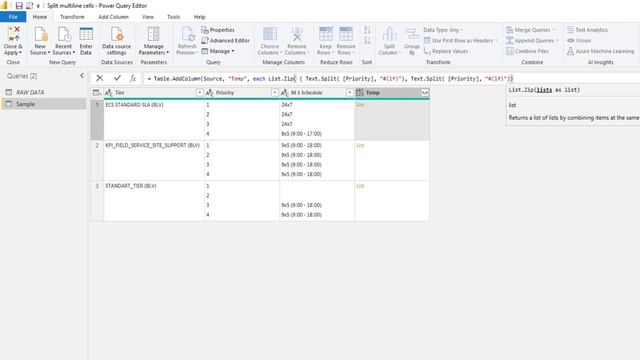The height and width of the screenshot is (360, 640).
Task: Click cell ECS STANDARD SLA (BLV)
Action: tap(154, 120)
